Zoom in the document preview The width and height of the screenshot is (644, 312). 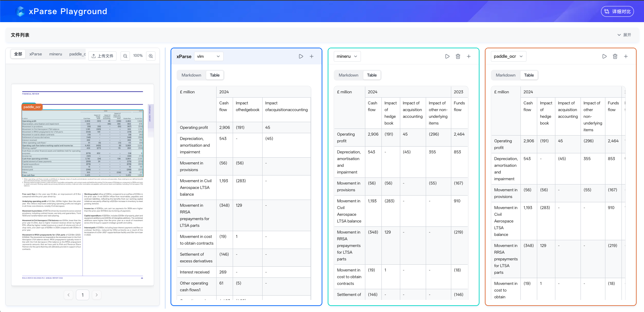(151, 56)
